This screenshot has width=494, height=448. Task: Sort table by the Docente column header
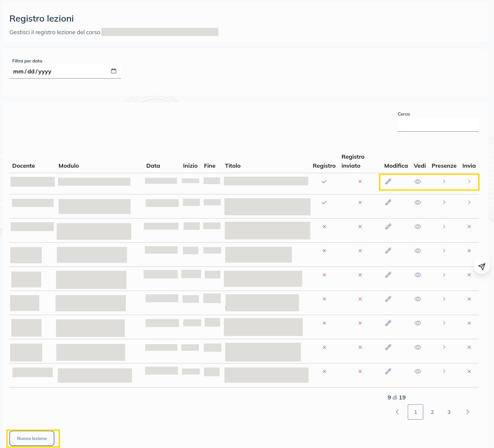coord(23,166)
